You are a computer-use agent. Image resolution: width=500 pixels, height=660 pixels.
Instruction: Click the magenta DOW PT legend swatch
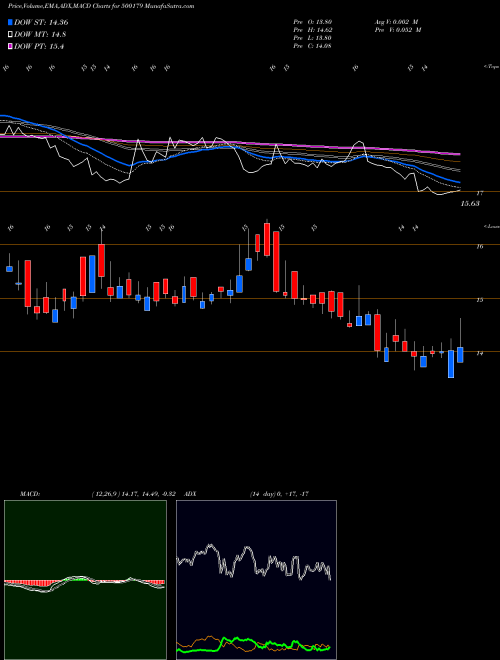click(x=11, y=46)
